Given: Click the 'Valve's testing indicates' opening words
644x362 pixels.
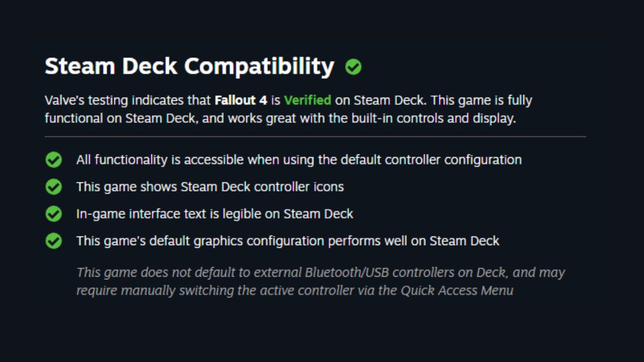Looking at the screenshot, I should point(112,100).
